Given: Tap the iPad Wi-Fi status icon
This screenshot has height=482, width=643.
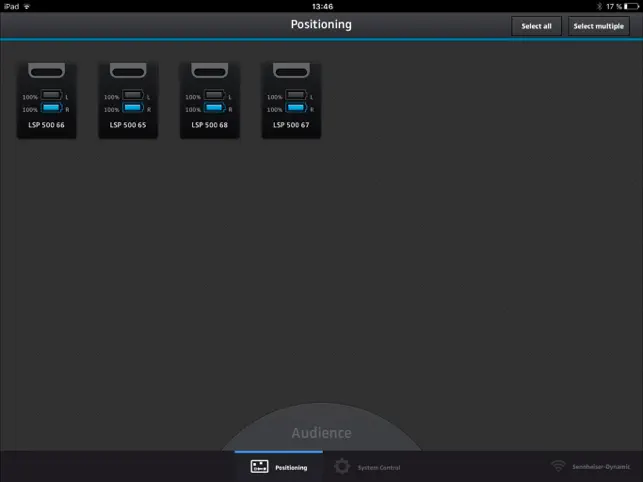Looking at the screenshot, I should pyautogui.click(x=27, y=6).
